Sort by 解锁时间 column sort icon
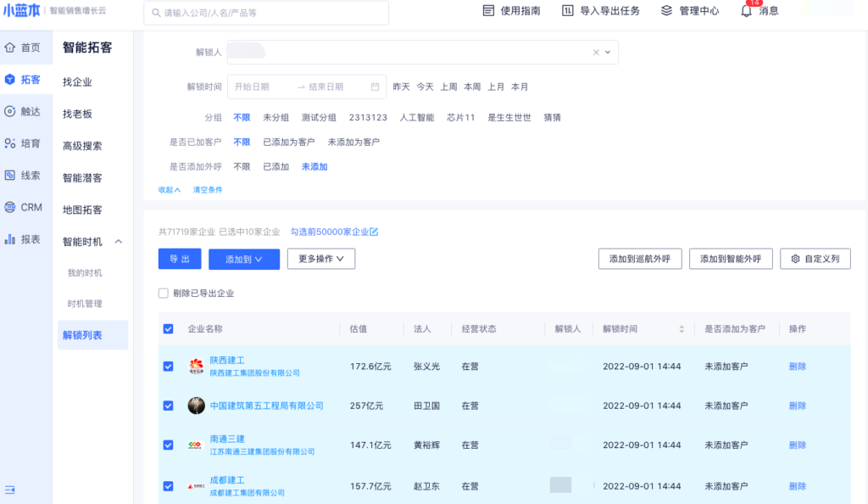The width and height of the screenshot is (868, 504). point(681,329)
